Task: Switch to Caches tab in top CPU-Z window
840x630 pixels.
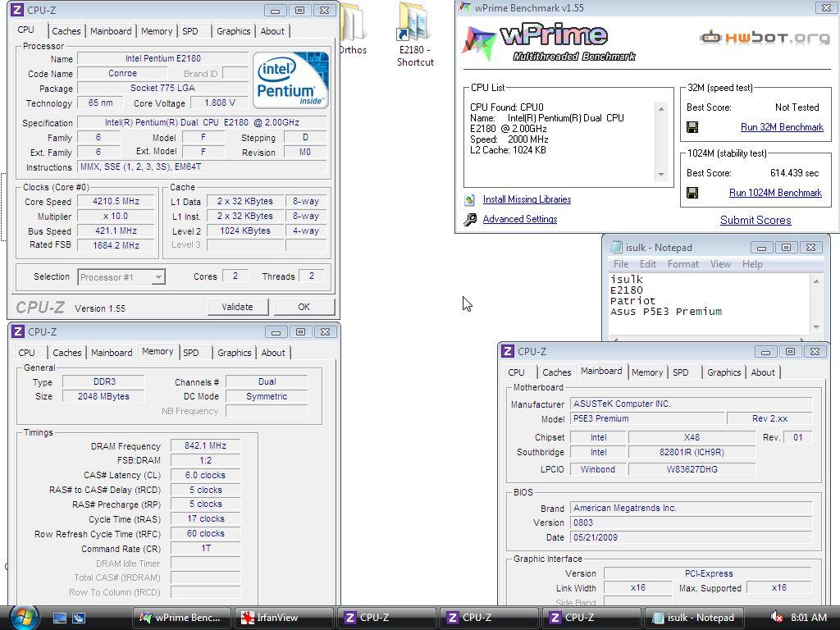Action: (66, 31)
